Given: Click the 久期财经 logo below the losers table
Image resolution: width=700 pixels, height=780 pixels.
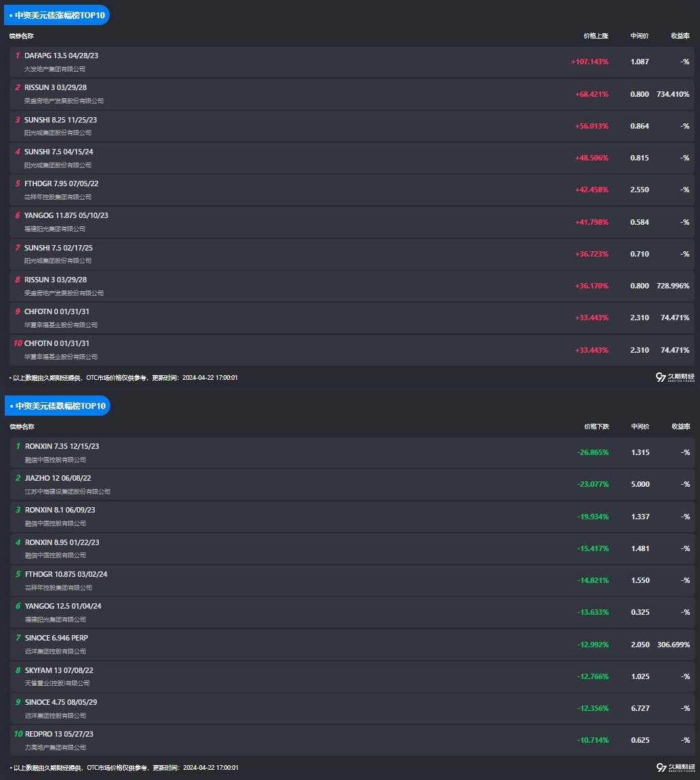Looking at the screenshot, I should click(675, 767).
